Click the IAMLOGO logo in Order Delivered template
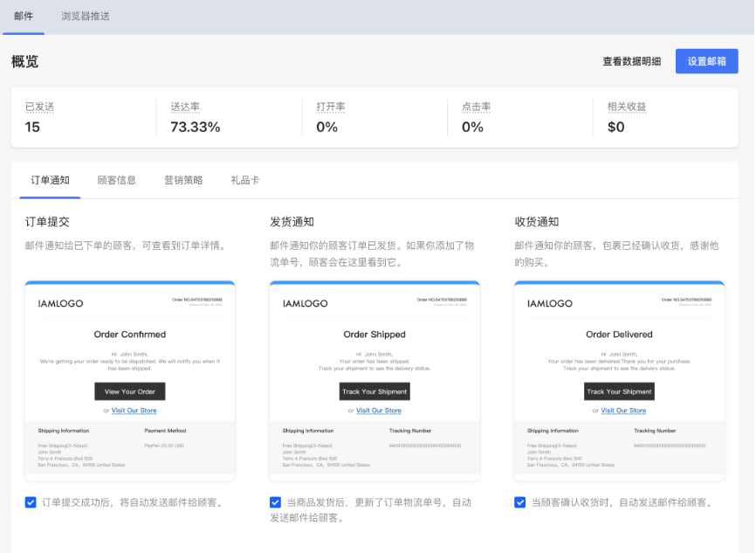 [x=550, y=303]
